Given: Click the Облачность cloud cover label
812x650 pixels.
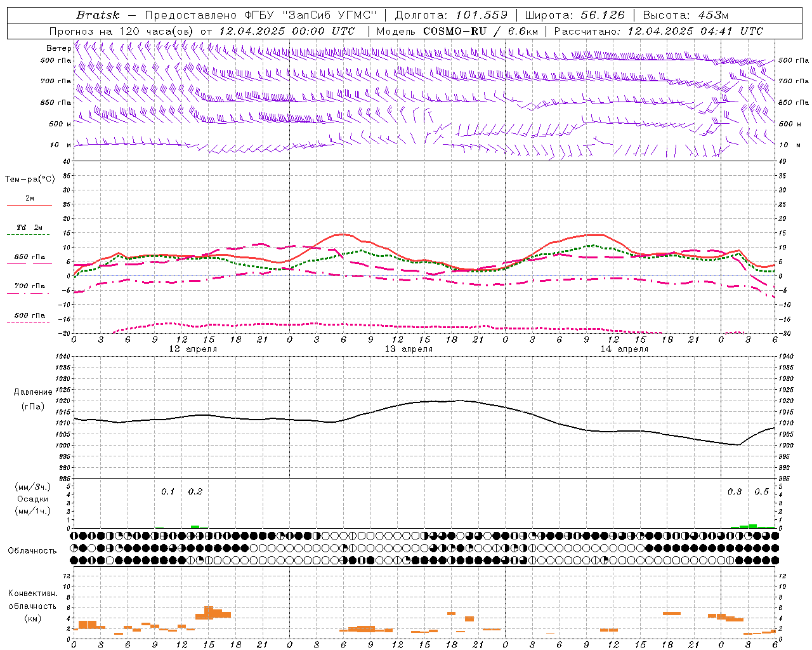Looking at the screenshot, I should pos(32,551).
